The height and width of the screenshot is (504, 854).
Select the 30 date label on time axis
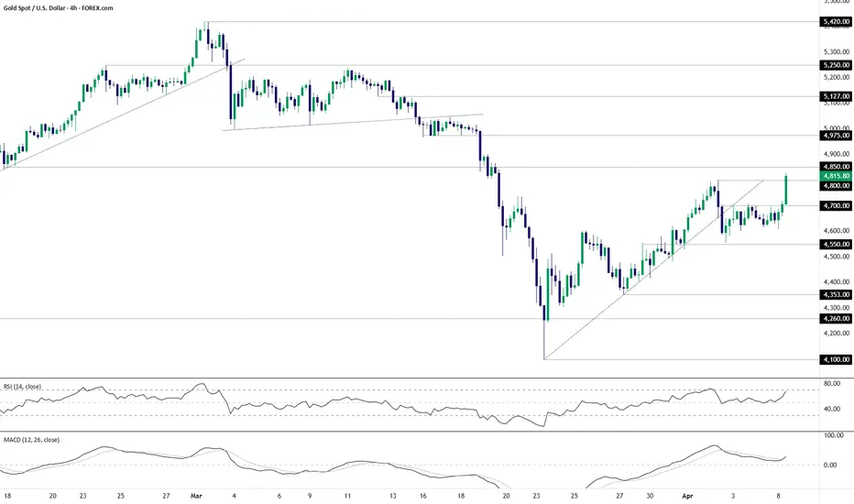click(x=651, y=496)
